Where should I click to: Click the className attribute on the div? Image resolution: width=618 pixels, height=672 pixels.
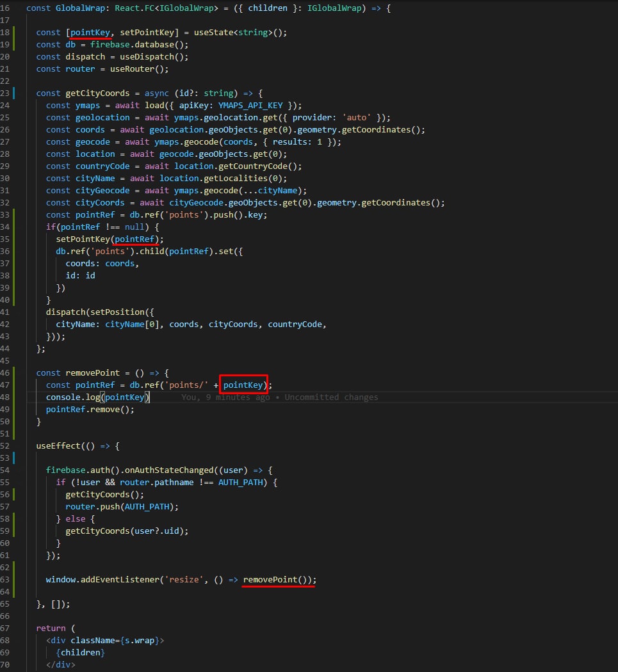[93, 640]
